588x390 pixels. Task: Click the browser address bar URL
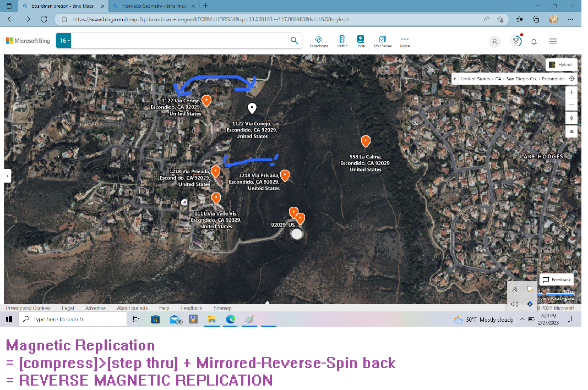click(211, 19)
